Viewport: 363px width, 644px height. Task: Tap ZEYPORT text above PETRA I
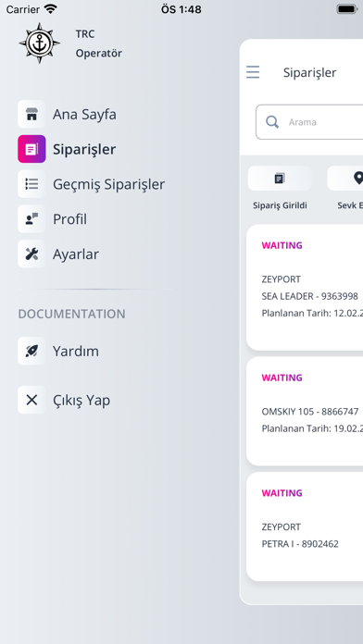click(x=282, y=526)
